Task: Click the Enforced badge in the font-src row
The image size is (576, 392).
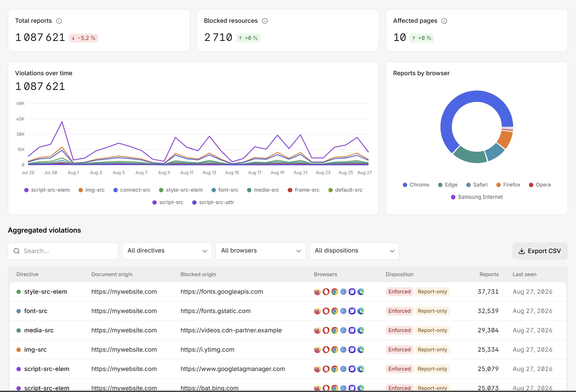Action: coord(399,311)
